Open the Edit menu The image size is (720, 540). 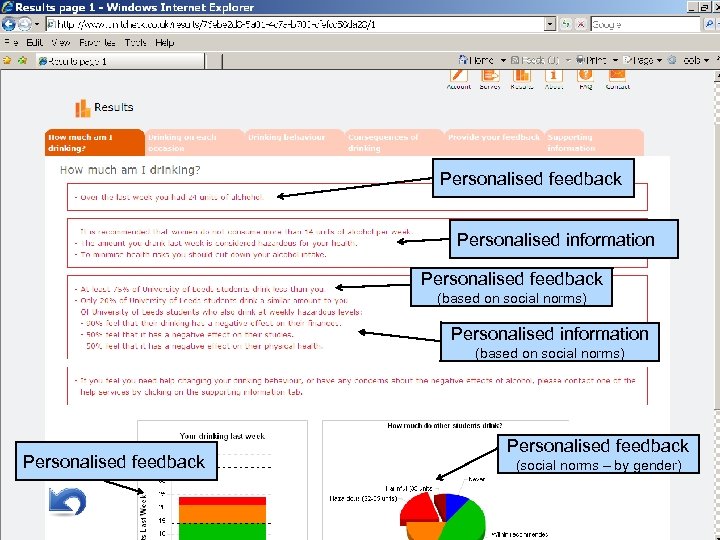(34, 43)
